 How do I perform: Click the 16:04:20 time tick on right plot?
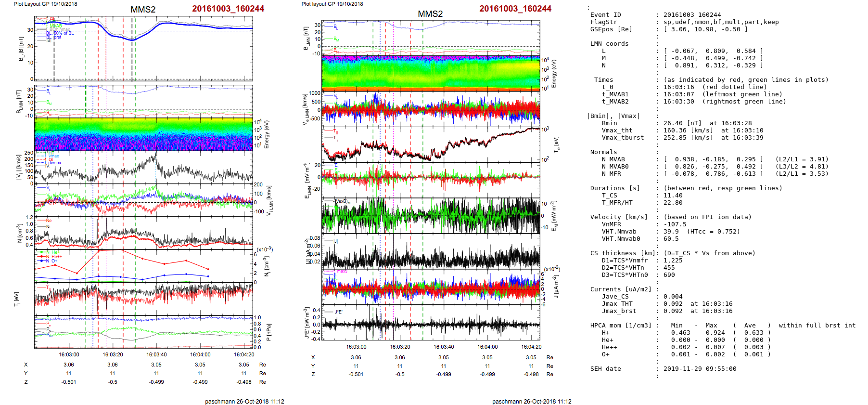pyautogui.click(x=531, y=347)
